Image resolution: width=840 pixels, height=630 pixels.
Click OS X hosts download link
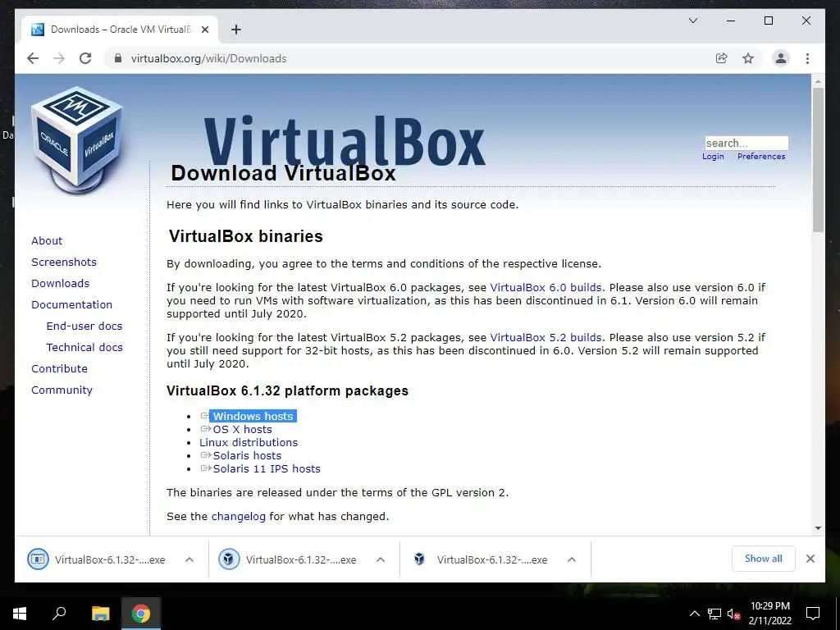point(242,430)
